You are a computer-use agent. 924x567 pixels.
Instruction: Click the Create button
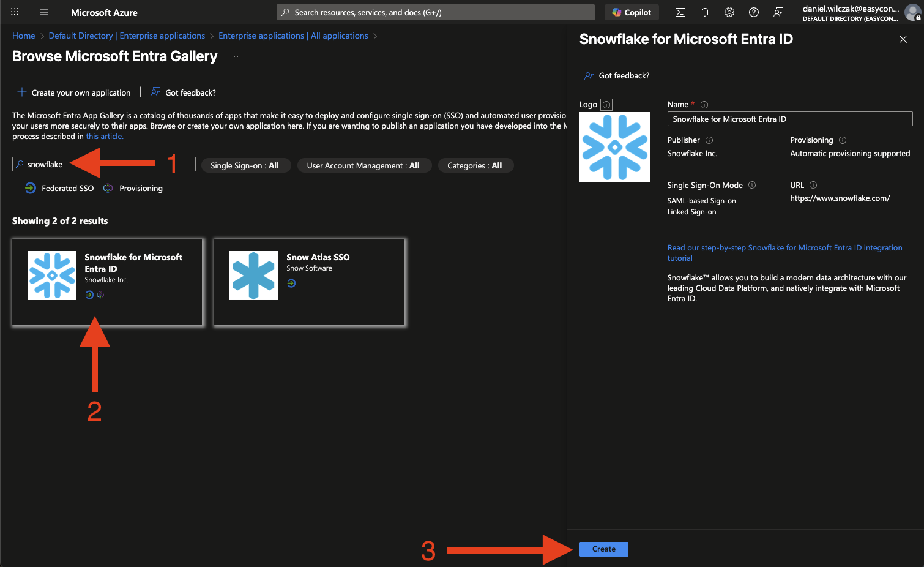click(603, 549)
